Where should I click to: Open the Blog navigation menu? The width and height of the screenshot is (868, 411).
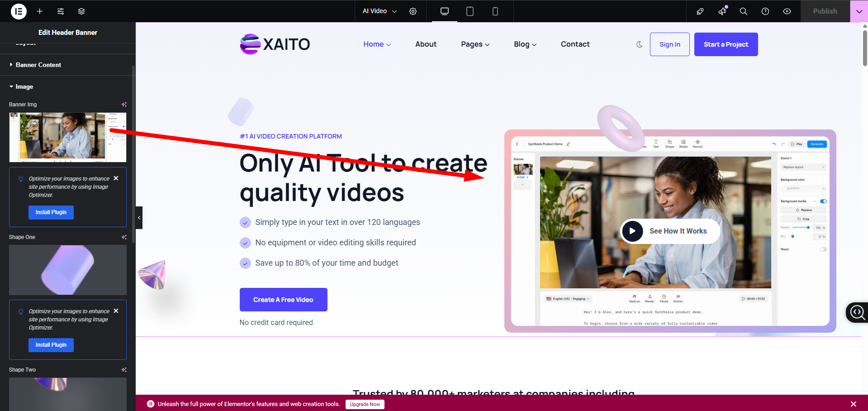(x=525, y=44)
